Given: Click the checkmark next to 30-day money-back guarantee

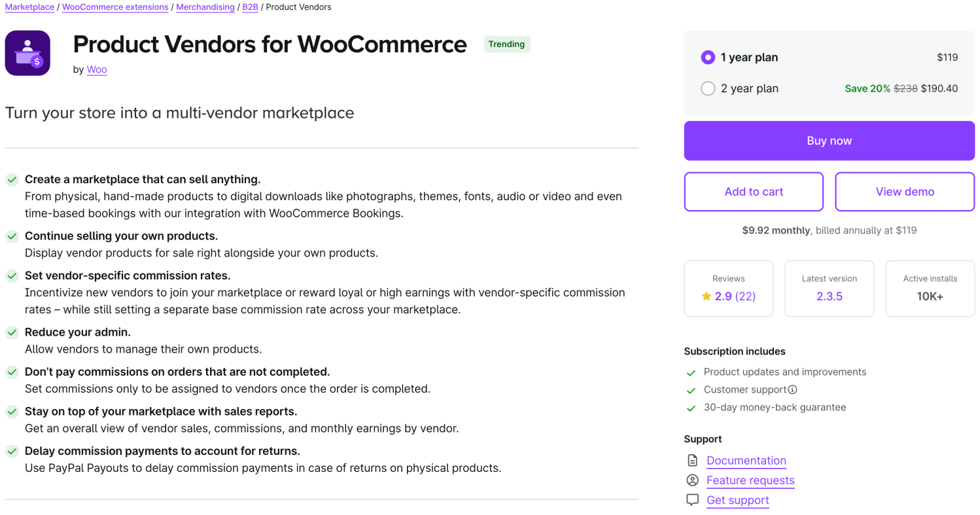Looking at the screenshot, I should point(691,408).
